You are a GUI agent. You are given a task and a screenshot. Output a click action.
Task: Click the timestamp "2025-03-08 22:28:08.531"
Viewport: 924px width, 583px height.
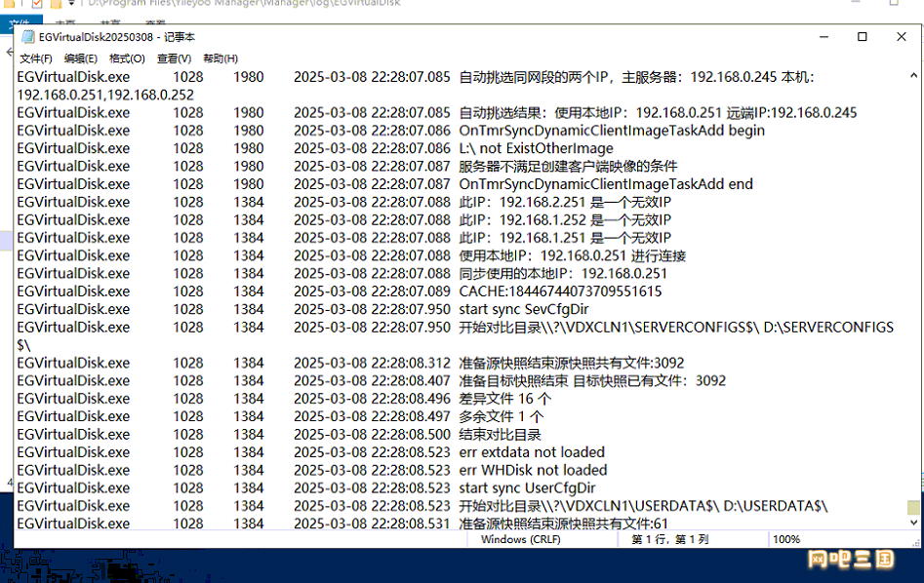coord(372,523)
